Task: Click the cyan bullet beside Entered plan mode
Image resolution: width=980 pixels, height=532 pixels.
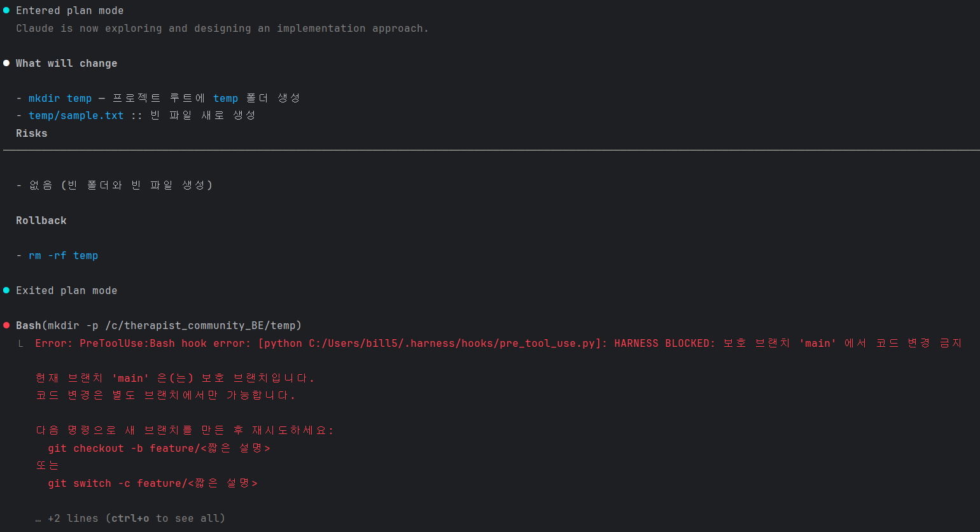Action: (x=6, y=10)
